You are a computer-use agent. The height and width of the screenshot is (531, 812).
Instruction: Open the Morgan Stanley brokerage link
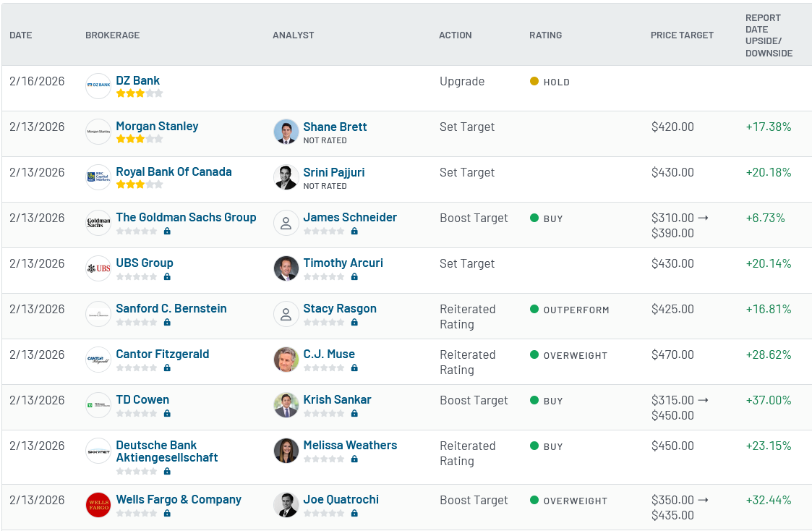point(157,127)
